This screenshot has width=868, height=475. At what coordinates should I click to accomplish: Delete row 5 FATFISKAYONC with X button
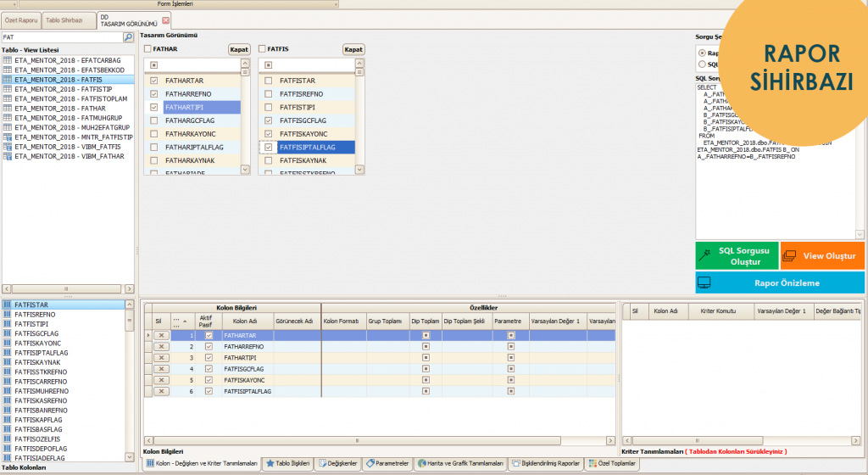161,380
